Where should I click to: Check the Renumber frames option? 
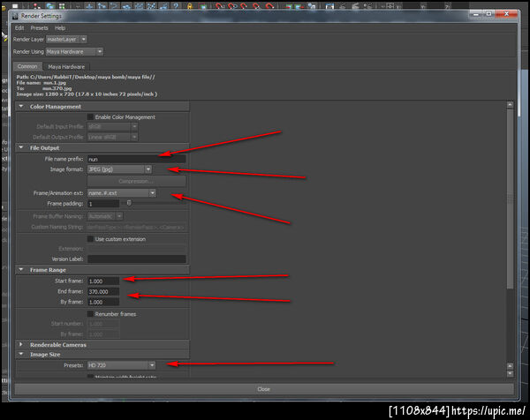coord(90,313)
